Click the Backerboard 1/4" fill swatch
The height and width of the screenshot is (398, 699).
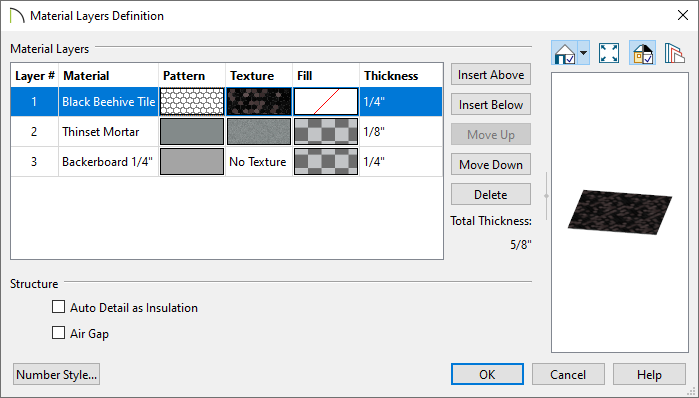326,161
